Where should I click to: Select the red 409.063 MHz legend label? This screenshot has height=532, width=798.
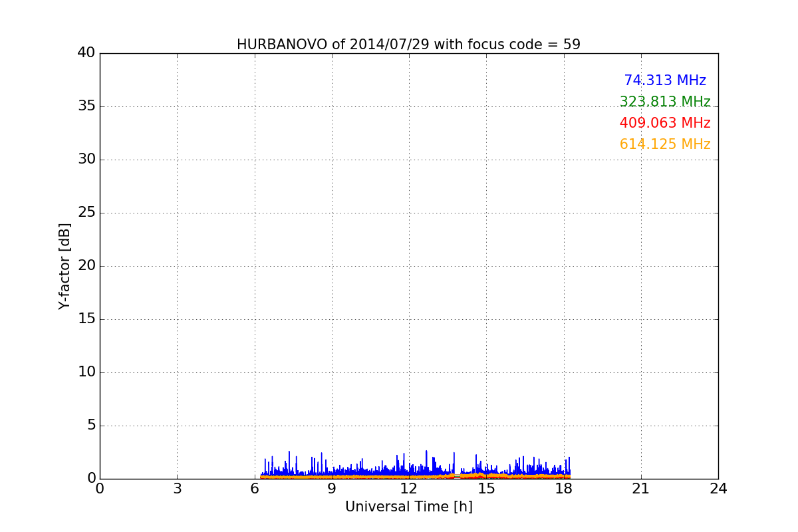[665, 123]
